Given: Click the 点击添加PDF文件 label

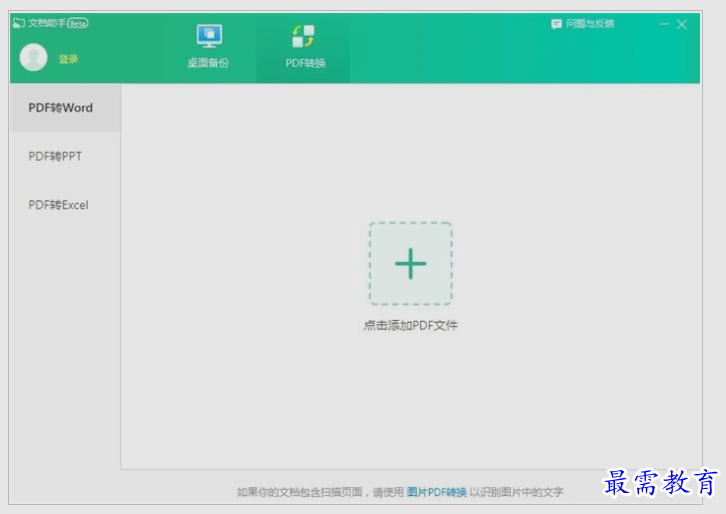Looking at the screenshot, I should point(411,326).
